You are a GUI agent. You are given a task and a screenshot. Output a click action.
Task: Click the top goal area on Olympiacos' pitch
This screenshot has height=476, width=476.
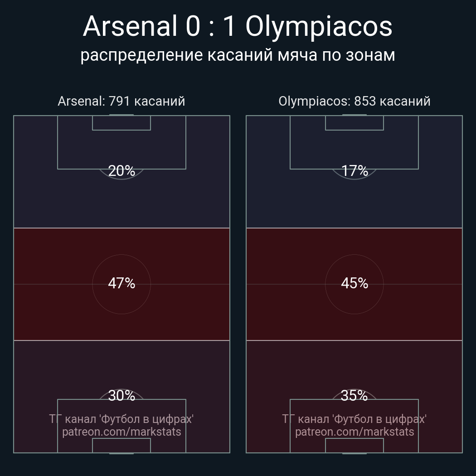(355, 123)
